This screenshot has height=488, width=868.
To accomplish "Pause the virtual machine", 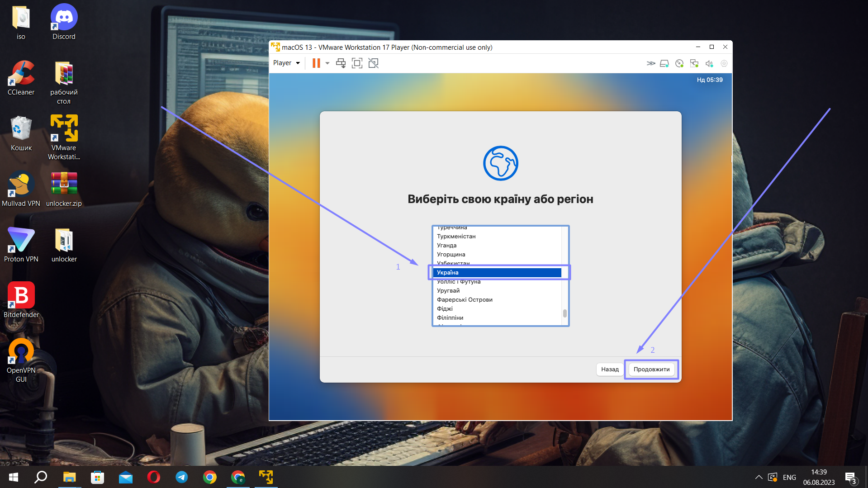I will coord(316,63).
